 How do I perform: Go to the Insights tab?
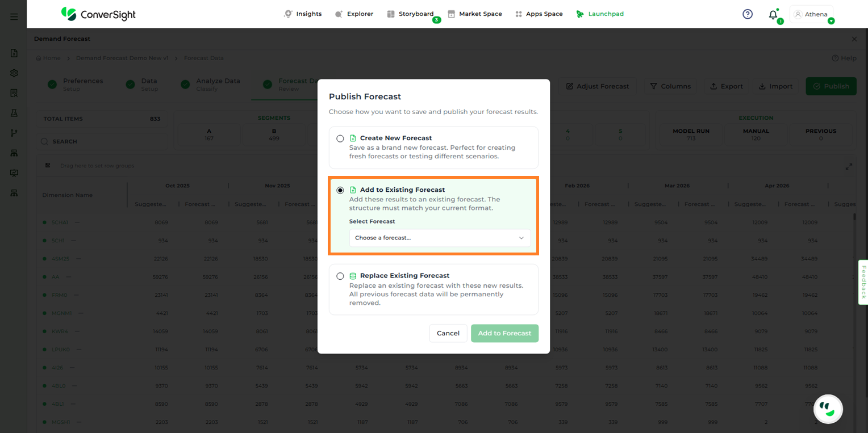(x=303, y=14)
